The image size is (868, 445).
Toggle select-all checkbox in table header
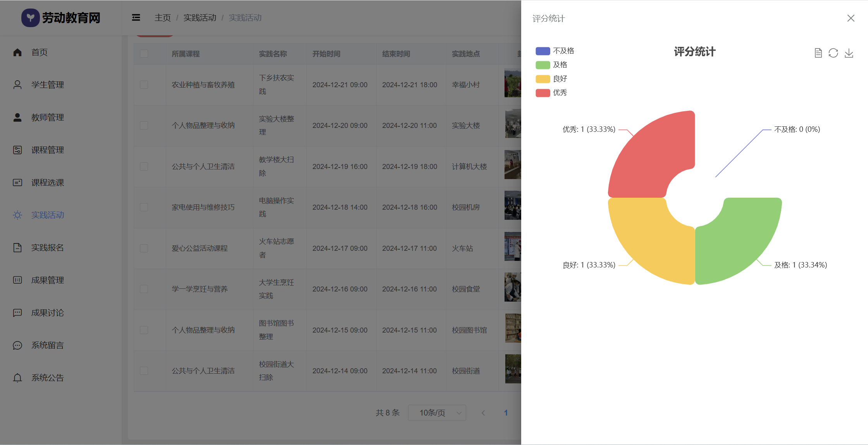pos(144,53)
